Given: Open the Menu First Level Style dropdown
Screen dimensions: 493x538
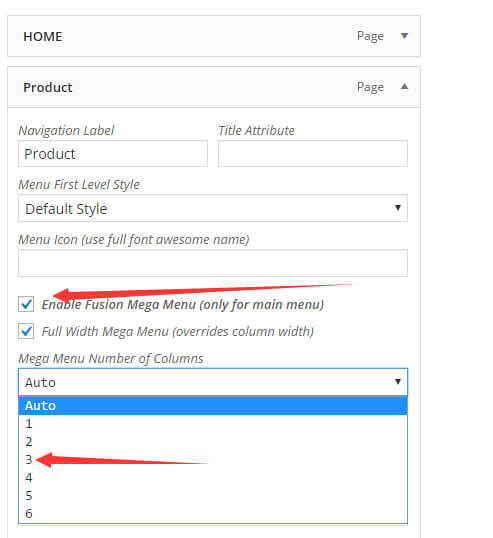Looking at the screenshot, I should coord(213,208).
